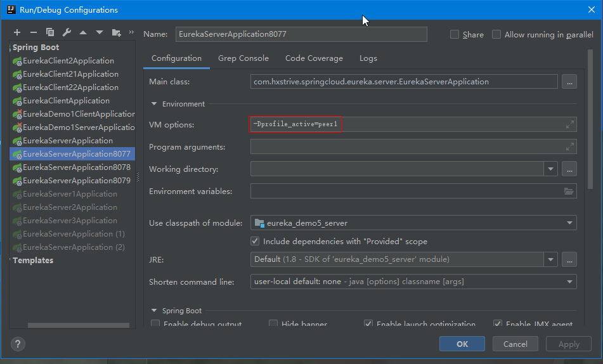Screen dimensions: 603x364
Task: Remove selected configuration with minus icon
Action: pyautogui.click(x=34, y=33)
